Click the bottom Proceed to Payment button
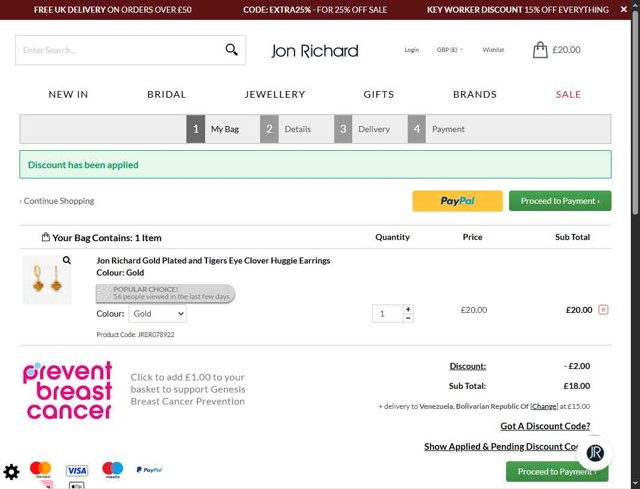This screenshot has width=640, height=489. pyautogui.click(x=557, y=471)
